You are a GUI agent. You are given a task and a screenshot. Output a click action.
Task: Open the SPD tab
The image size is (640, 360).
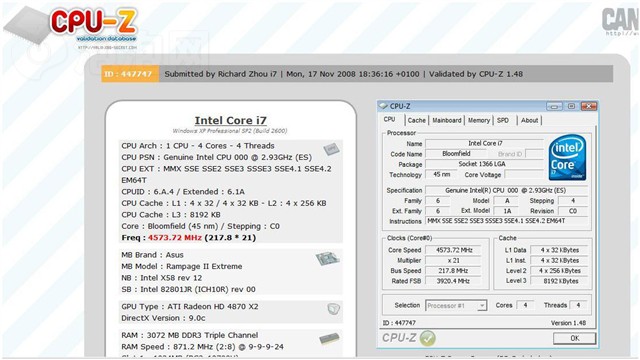[x=503, y=120]
